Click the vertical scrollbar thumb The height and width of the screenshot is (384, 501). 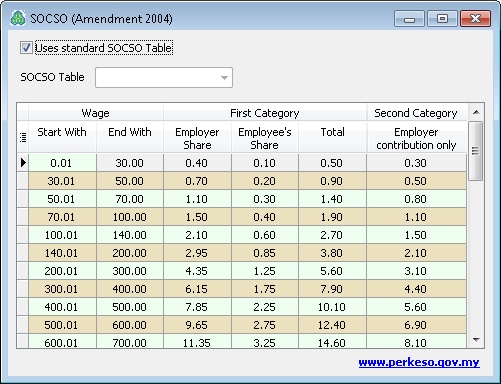[476, 151]
